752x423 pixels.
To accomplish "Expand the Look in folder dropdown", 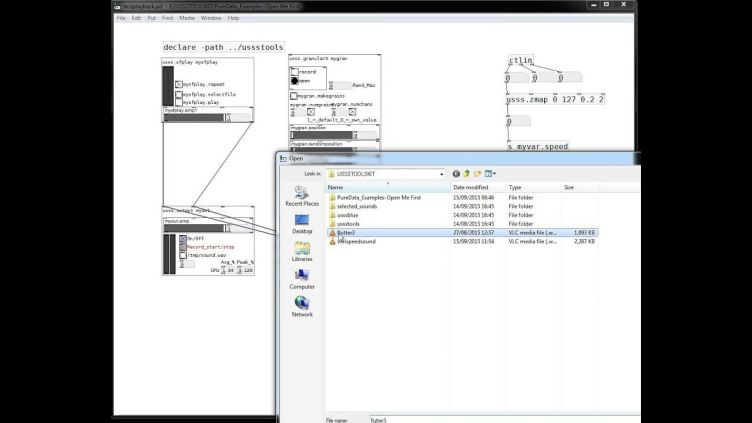I will (x=442, y=174).
